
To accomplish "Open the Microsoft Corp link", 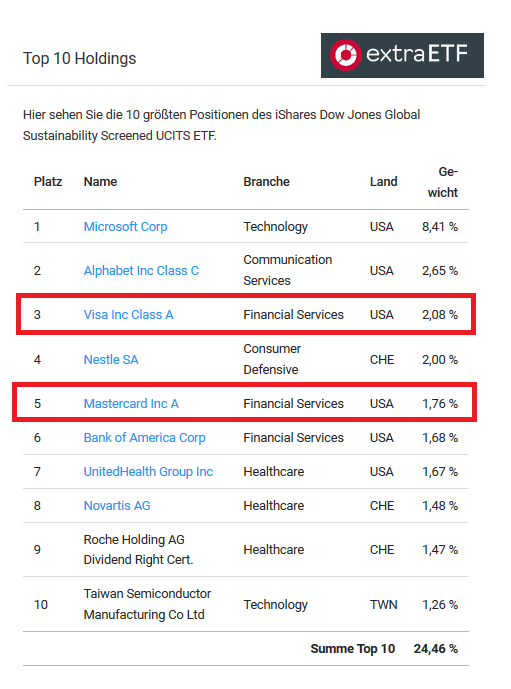I will 125,227.
